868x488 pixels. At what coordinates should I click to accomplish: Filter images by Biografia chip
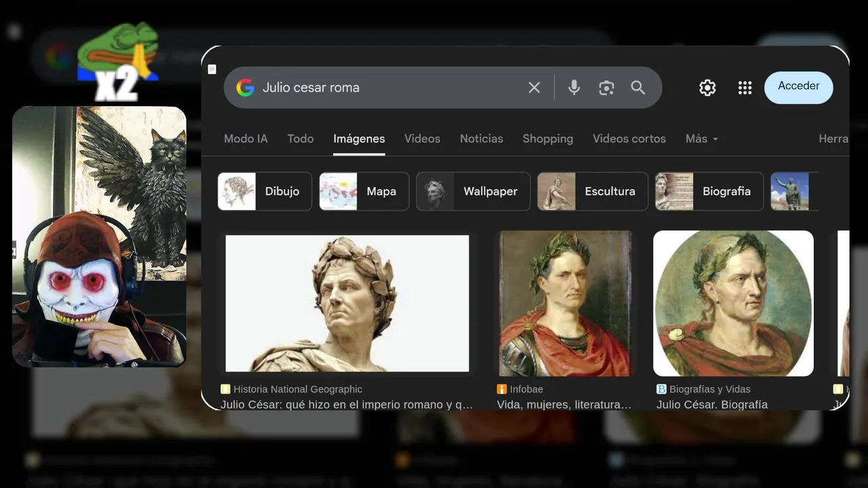[709, 191]
